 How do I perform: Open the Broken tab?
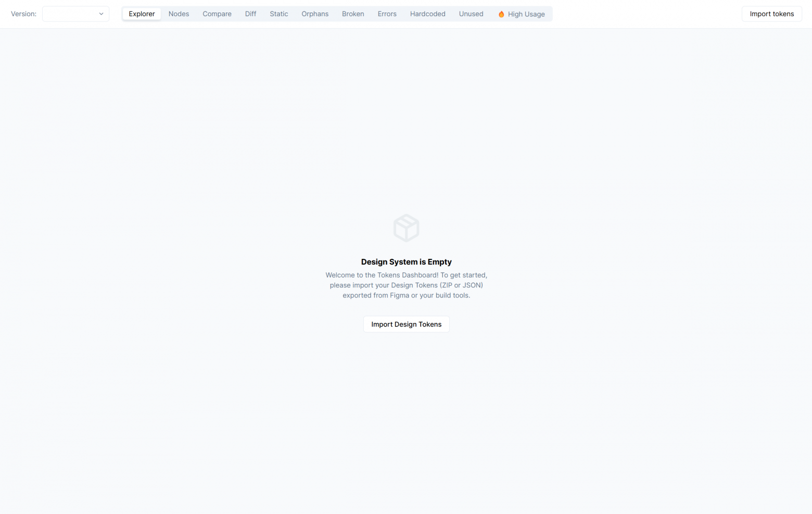click(x=353, y=14)
